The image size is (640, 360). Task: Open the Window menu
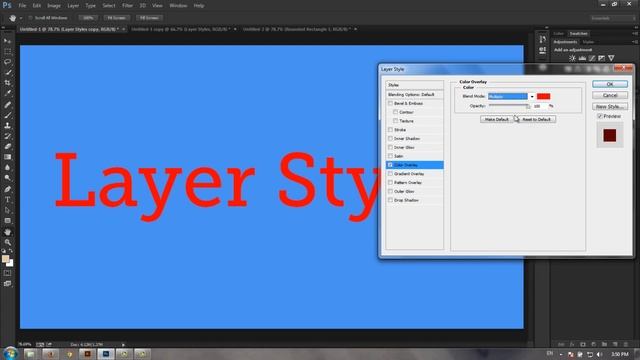[x=178, y=6]
